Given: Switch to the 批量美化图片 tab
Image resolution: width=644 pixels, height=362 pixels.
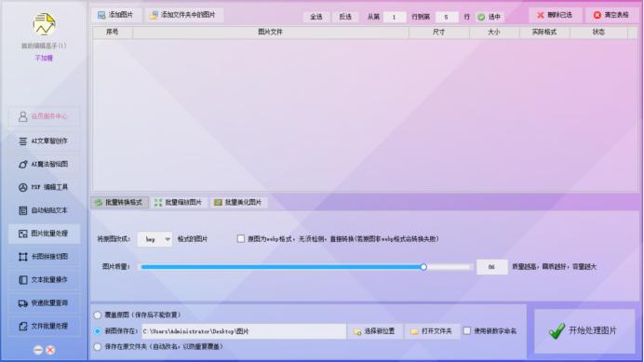Looking at the screenshot, I should tap(238, 203).
